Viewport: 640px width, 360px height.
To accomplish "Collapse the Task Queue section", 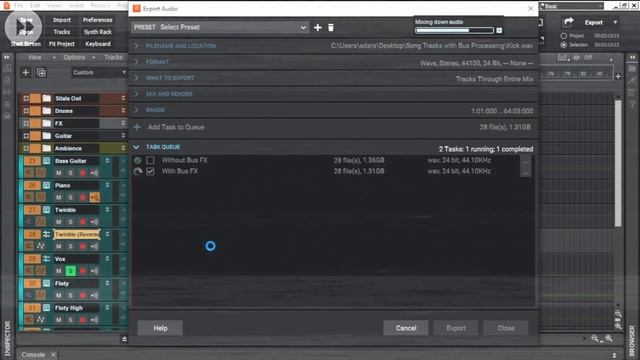I will click(x=136, y=147).
